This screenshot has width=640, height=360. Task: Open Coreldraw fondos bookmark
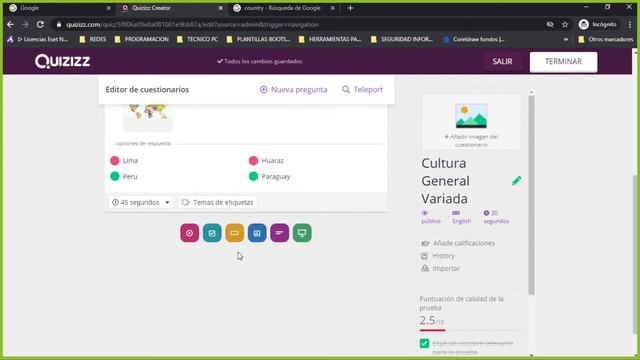tap(474, 39)
